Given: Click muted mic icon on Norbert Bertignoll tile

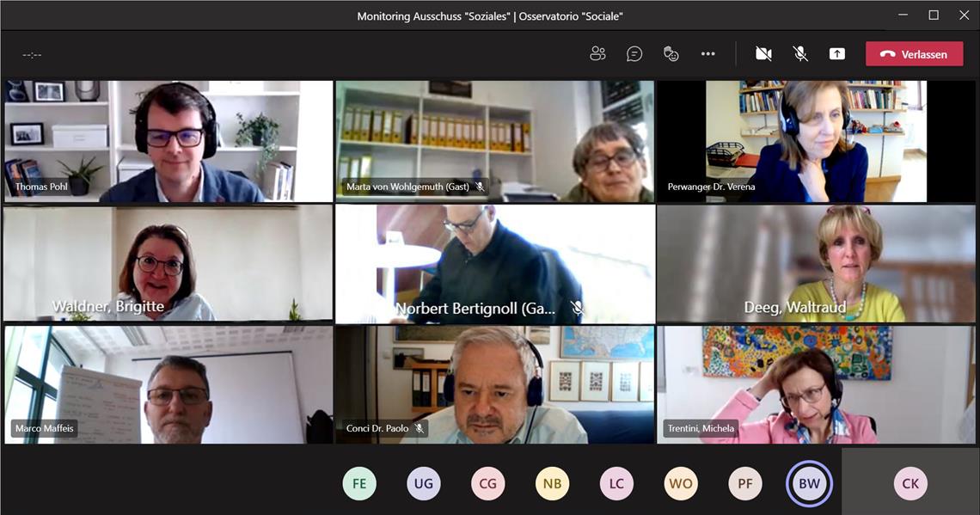Looking at the screenshot, I should tap(577, 308).
